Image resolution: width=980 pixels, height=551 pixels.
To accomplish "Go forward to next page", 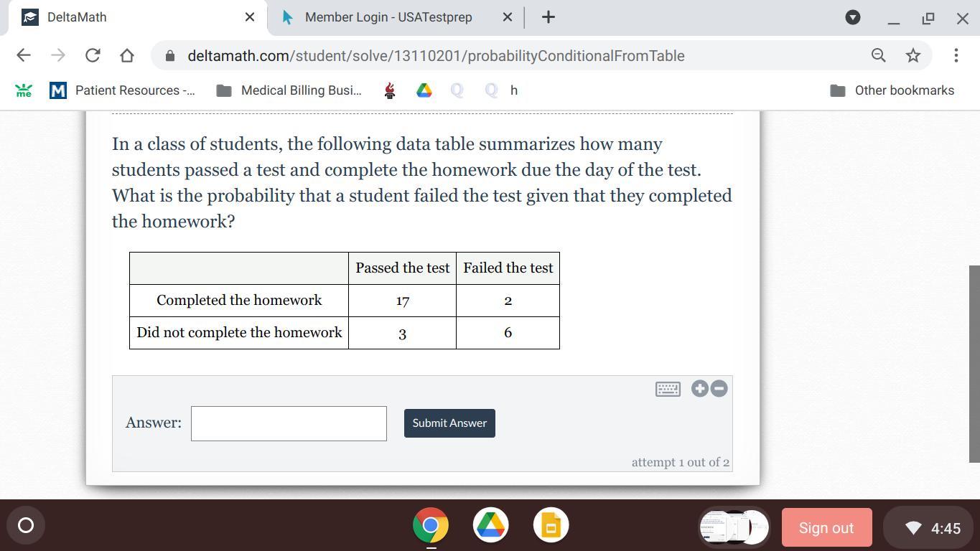I will point(58,55).
